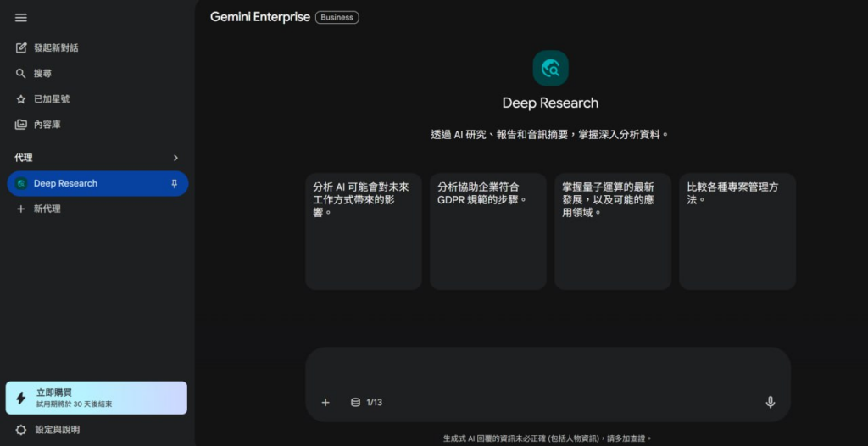Image resolution: width=868 pixels, height=446 pixels.
Task: Click the Deep Research description subtitle
Action: pos(550,135)
